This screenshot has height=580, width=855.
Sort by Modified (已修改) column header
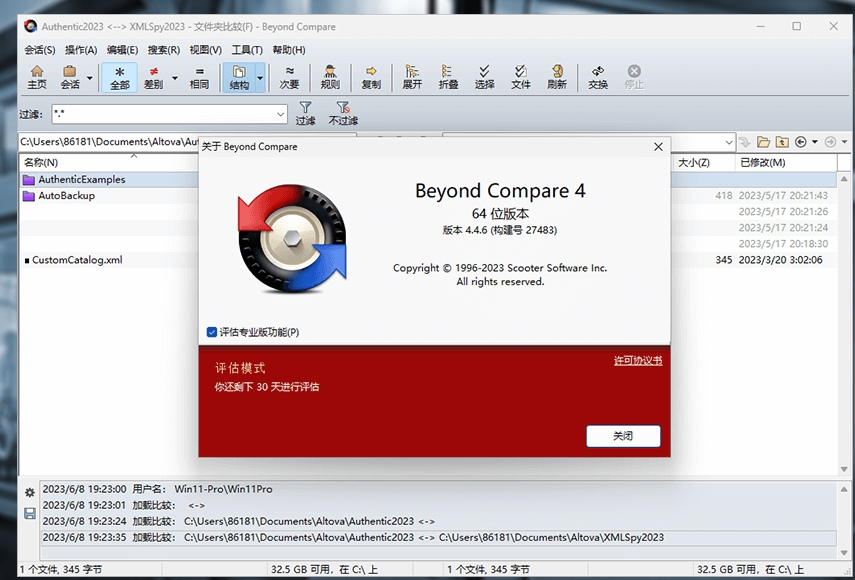click(762, 162)
